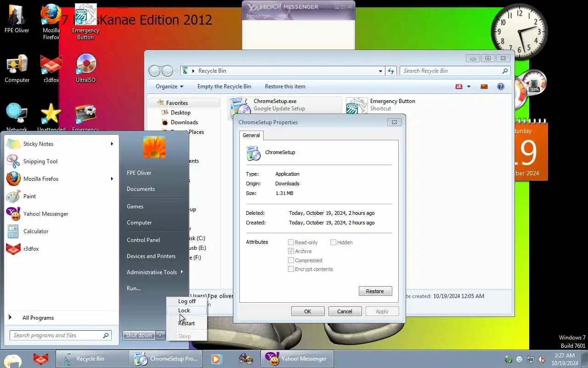Launch Paint from Start menu

(x=60, y=196)
